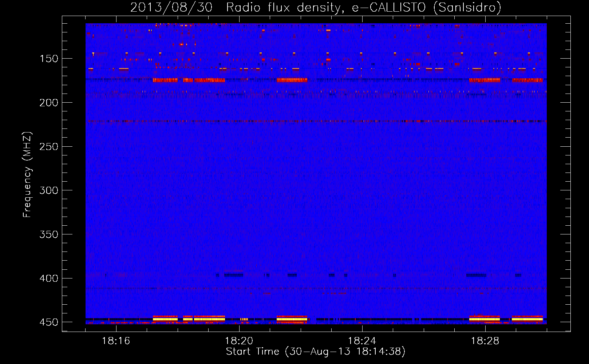Click the 400 frequency tick label

[x=49, y=278]
